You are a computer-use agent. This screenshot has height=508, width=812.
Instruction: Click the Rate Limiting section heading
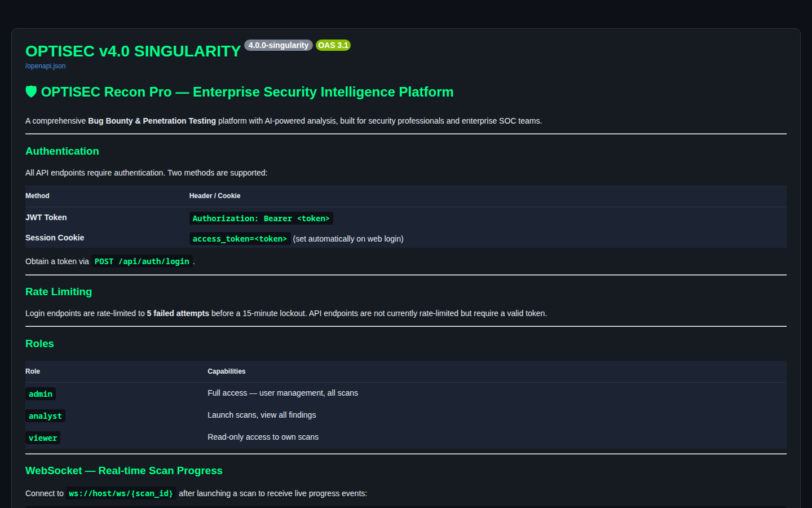59,292
